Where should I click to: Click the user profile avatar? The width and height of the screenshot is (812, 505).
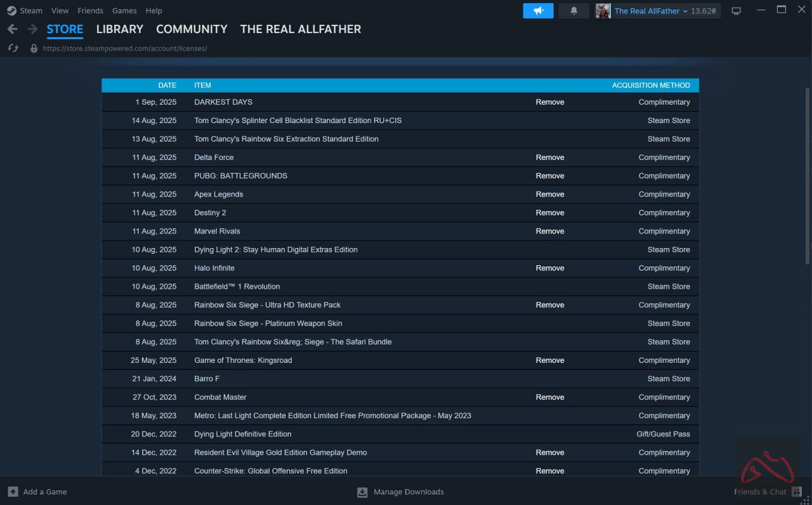pos(603,11)
